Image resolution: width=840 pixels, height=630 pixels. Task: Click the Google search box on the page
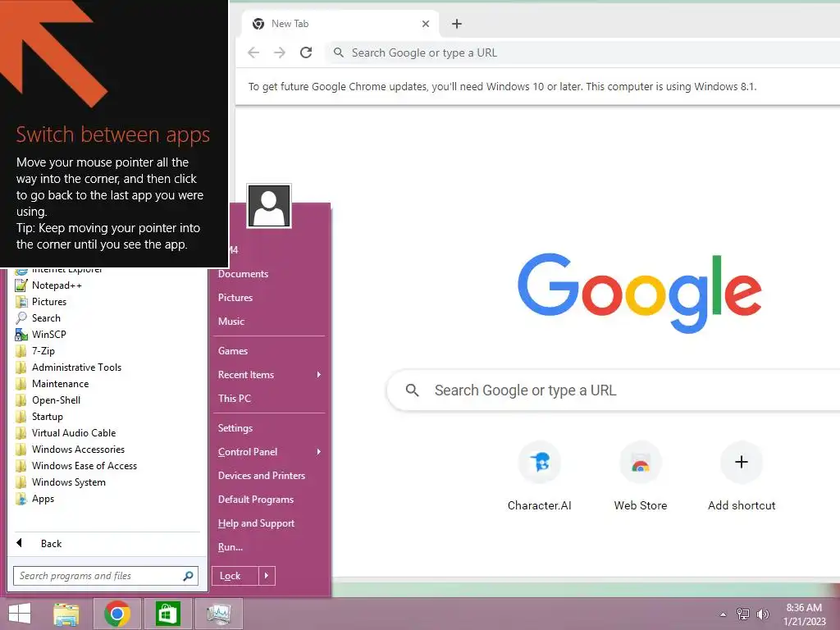click(614, 390)
